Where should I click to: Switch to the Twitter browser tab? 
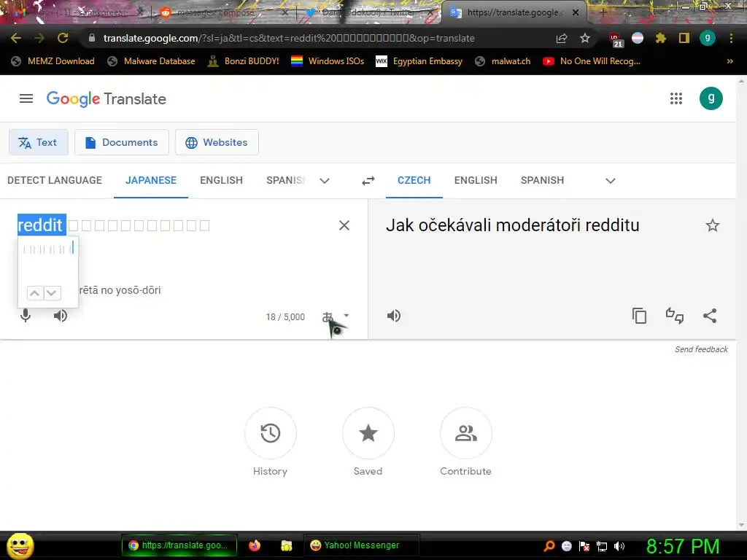pos(365,12)
